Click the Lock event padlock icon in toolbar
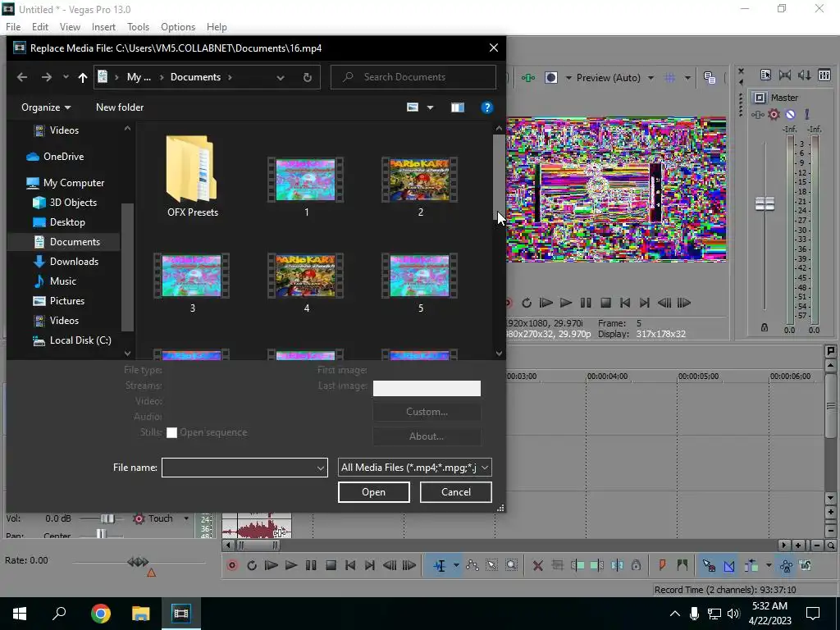Screen dimensions: 840x630 click(x=636, y=565)
